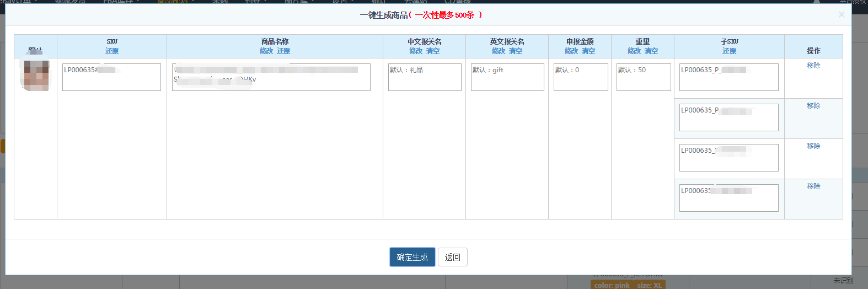Click 清空 under the 重量 header

click(651, 51)
